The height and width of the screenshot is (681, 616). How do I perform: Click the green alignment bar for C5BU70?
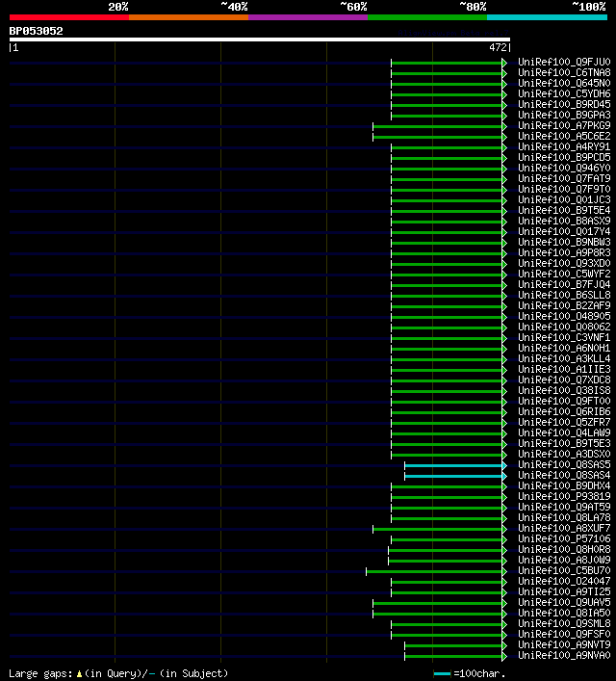pos(434,571)
